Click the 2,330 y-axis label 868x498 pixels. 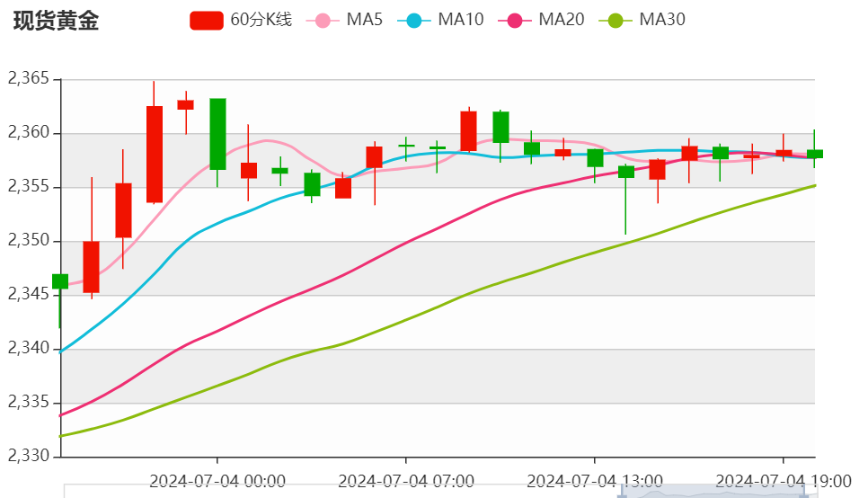coord(29,456)
